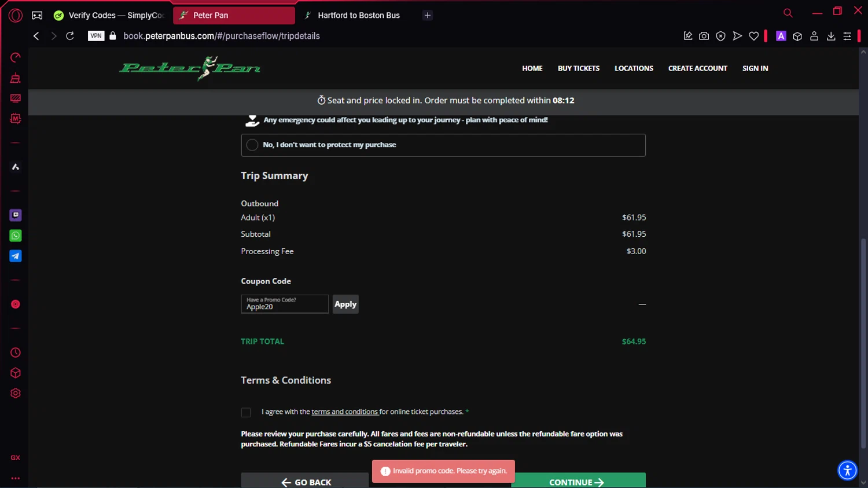Reload the current page
The width and height of the screenshot is (868, 488).
pyautogui.click(x=70, y=36)
